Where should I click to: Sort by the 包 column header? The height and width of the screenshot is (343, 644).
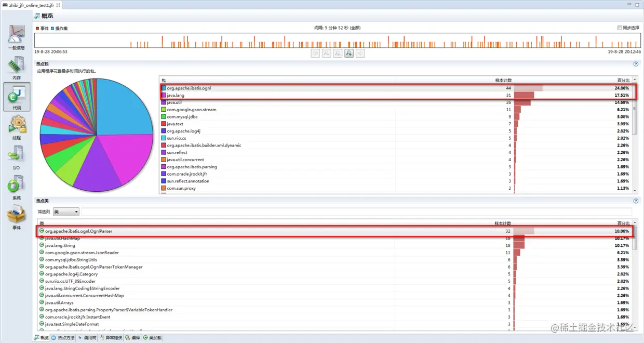coord(164,80)
